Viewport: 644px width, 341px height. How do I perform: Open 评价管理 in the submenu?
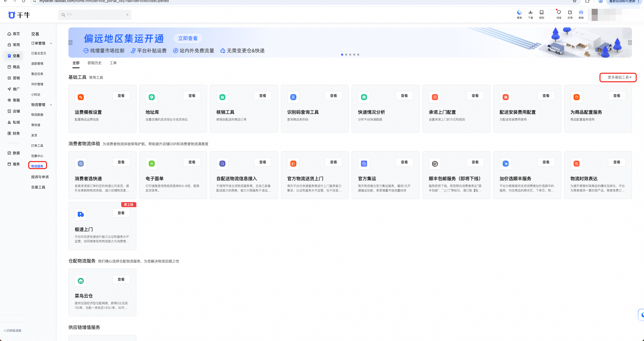click(x=37, y=84)
